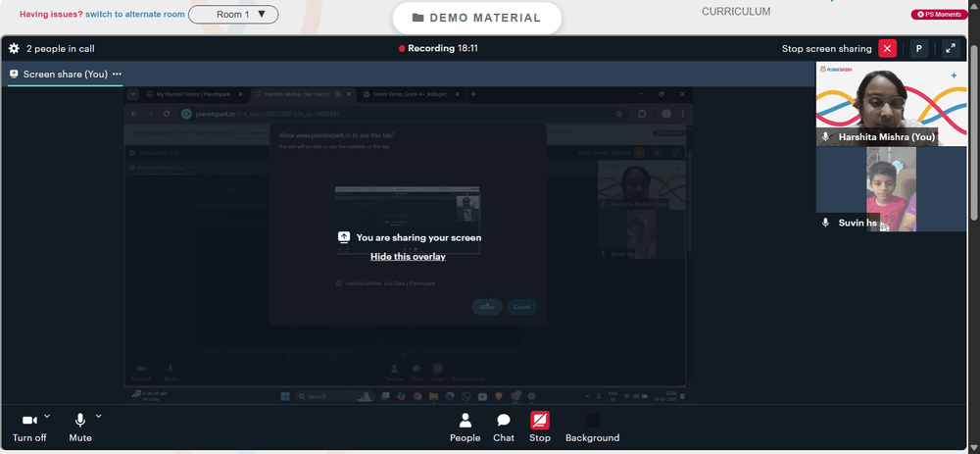Click the switch to alternate room link
The height and width of the screenshot is (454, 980).
(135, 15)
